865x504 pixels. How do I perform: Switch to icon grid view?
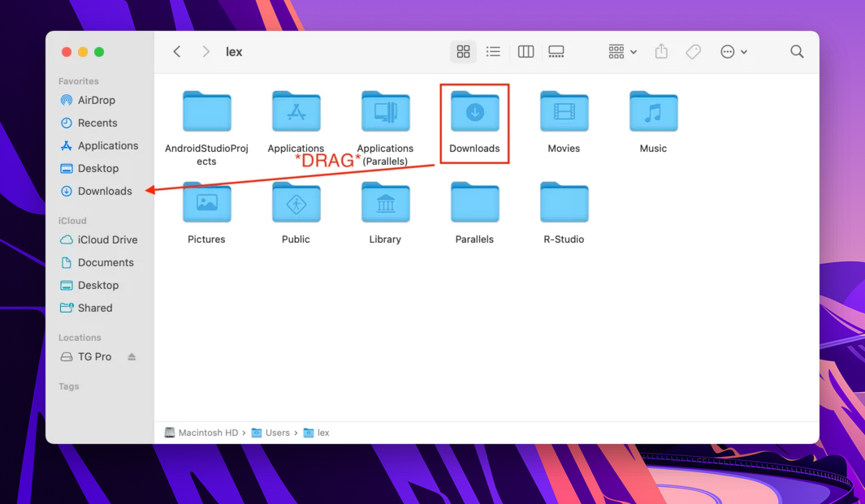pyautogui.click(x=464, y=52)
